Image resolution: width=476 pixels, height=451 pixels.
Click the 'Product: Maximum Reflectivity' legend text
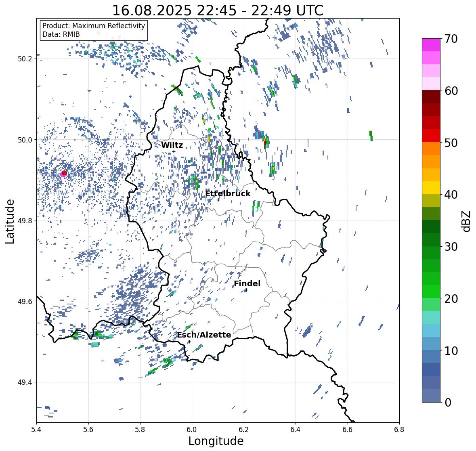tap(94, 26)
